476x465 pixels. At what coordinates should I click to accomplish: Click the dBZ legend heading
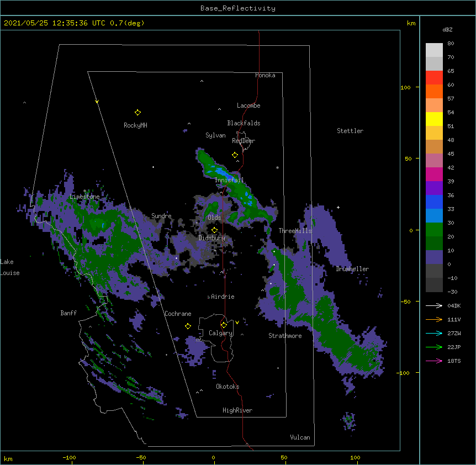tap(447, 29)
